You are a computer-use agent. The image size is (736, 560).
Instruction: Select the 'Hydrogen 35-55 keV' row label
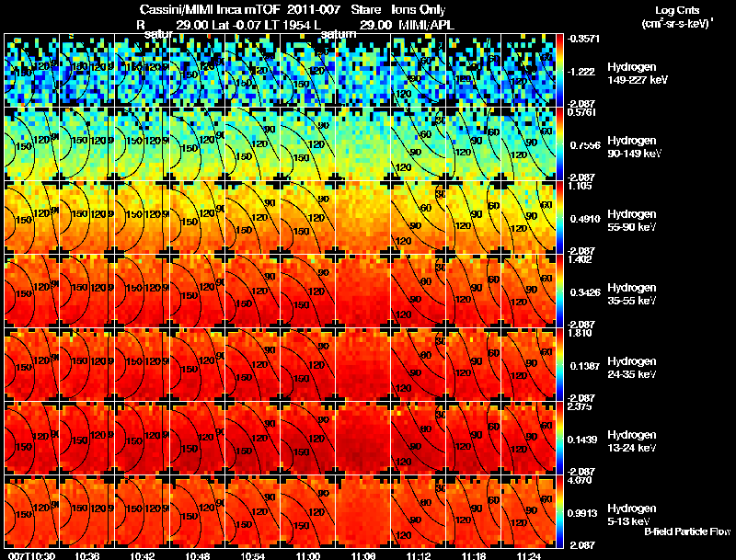tap(632, 294)
